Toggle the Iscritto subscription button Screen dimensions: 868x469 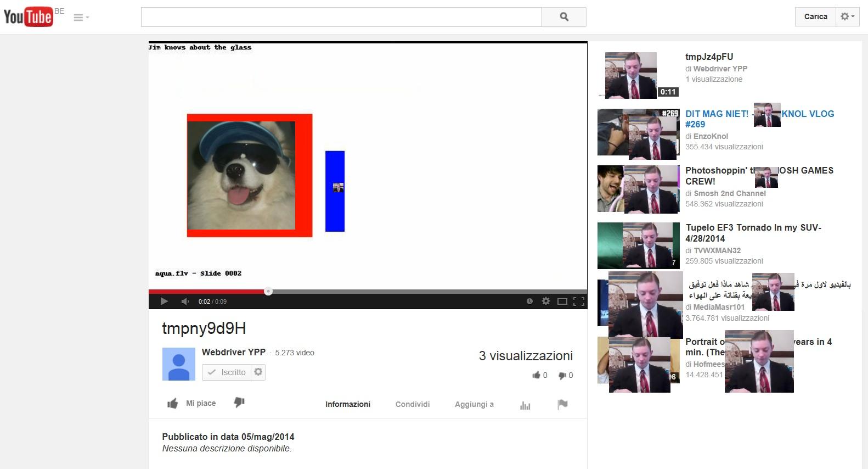click(227, 372)
